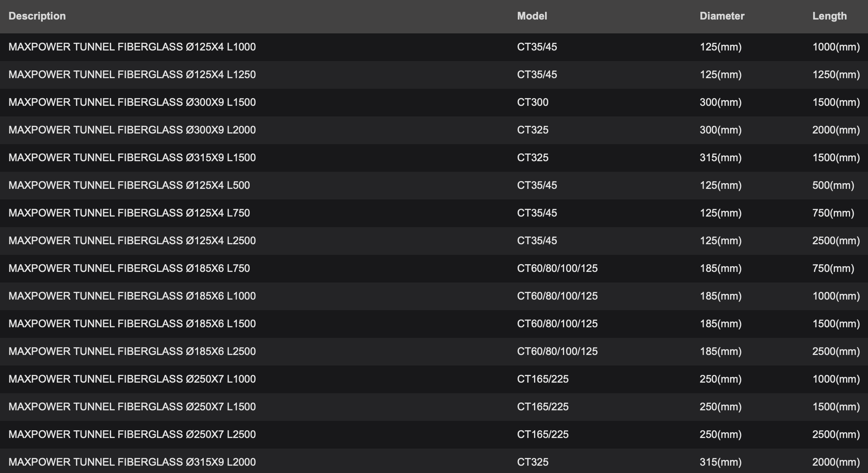Click the Model column header
The height and width of the screenshot is (473, 868).
532,16
